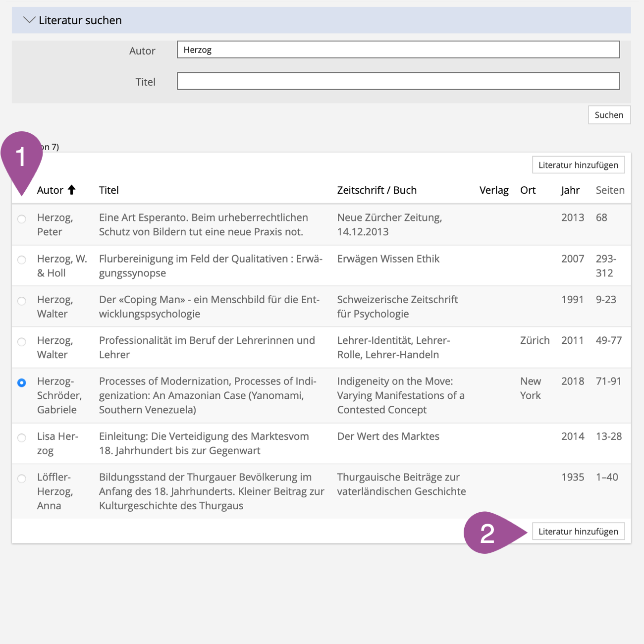
Task: Collapse the Literatur suchen section chevron
Action: (x=29, y=20)
